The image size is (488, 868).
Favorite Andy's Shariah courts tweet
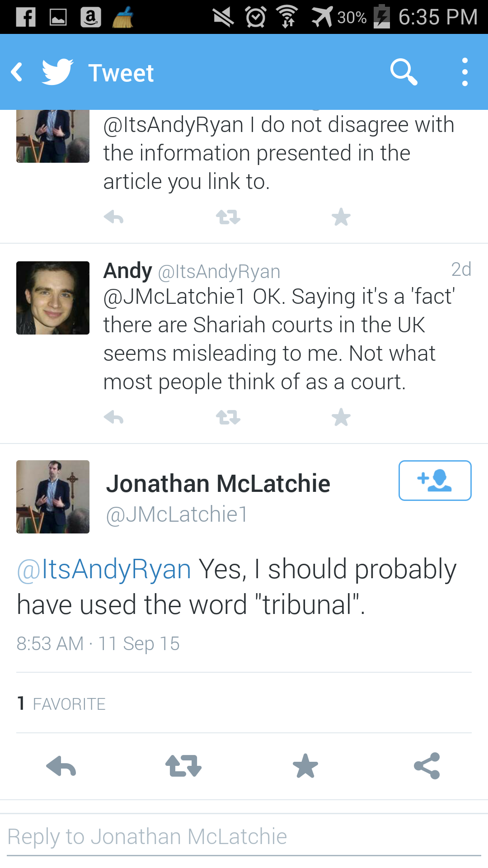click(x=341, y=417)
